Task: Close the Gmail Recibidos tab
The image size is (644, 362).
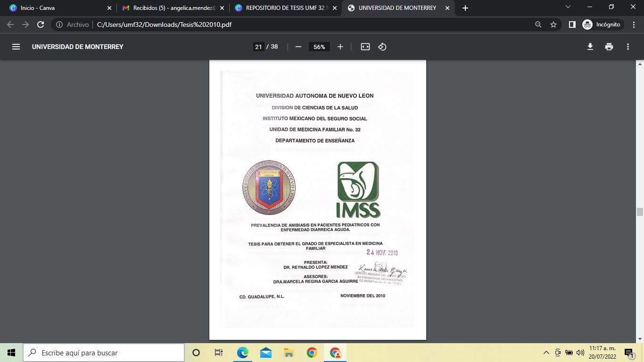Action: click(222, 8)
